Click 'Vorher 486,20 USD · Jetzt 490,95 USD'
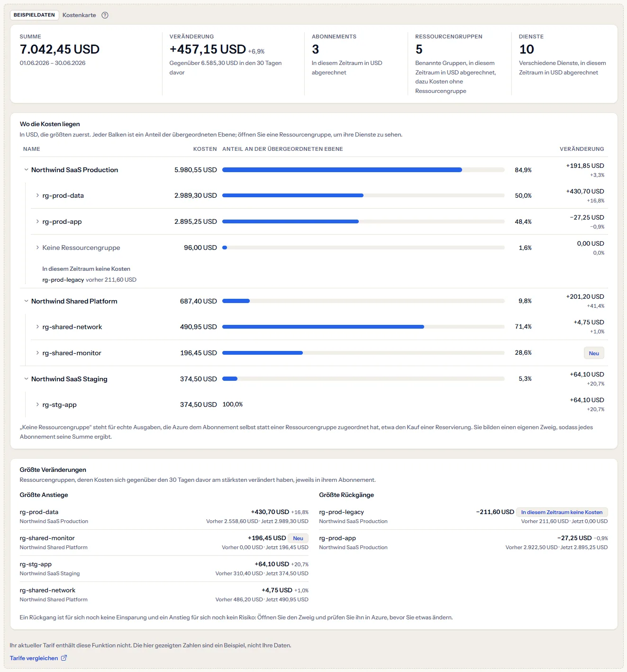The image size is (627, 672). (x=262, y=599)
